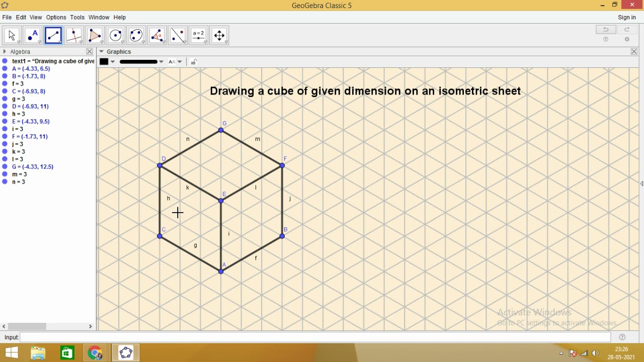This screenshot has width=644, height=362.
Task: Select the Angle tool
Action: coord(157,35)
